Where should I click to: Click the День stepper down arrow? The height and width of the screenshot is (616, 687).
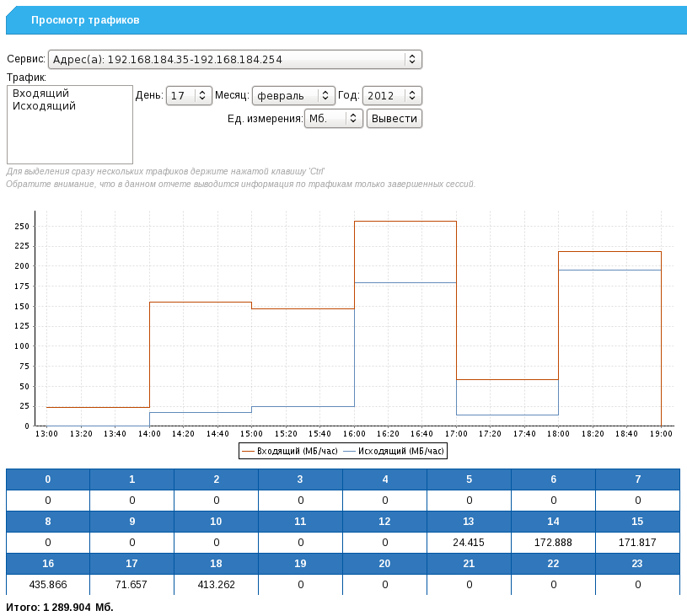click(201, 99)
